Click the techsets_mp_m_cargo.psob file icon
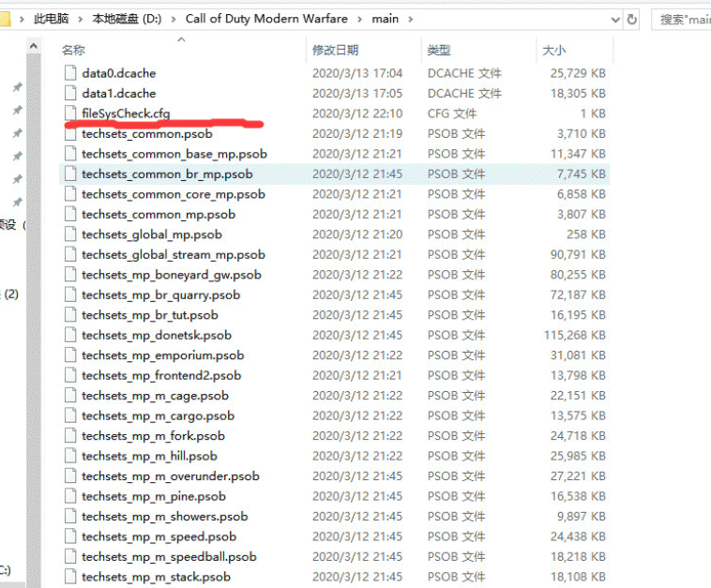This screenshot has width=711, height=588. point(70,415)
